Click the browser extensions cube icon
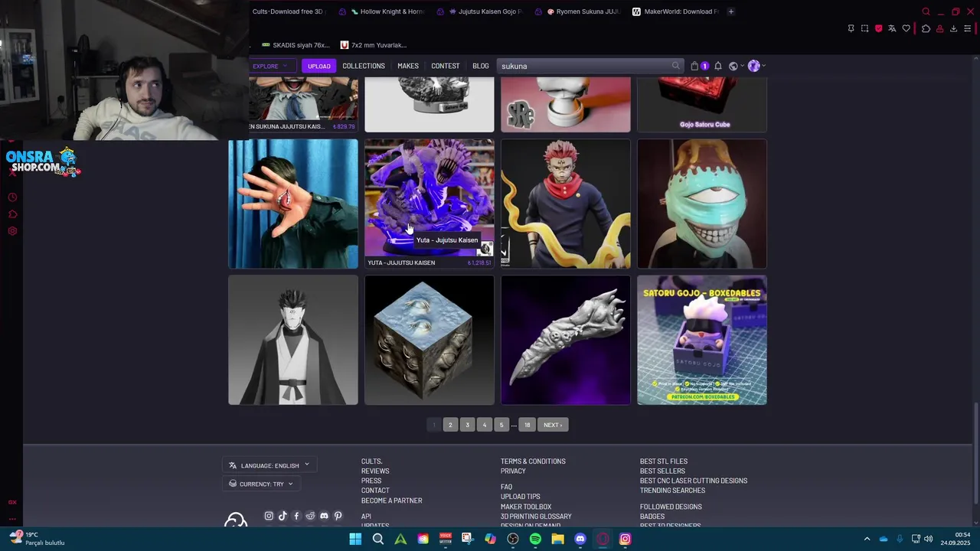980x551 pixels. pyautogui.click(x=926, y=28)
